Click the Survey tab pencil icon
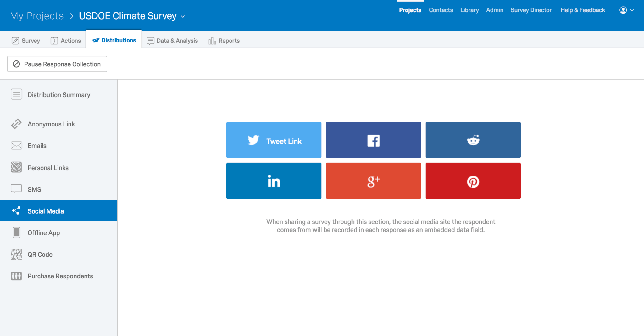The image size is (644, 336). coord(15,41)
